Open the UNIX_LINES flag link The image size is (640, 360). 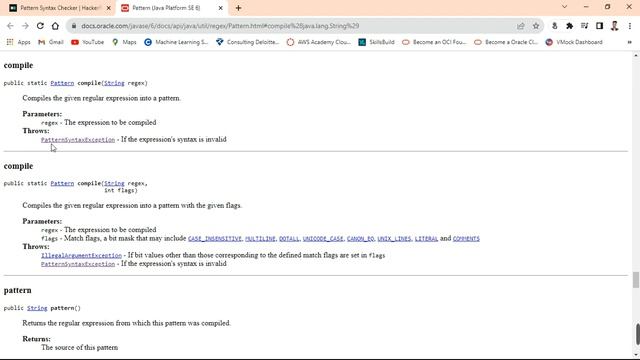pyautogui.click(x=394, y=238)
